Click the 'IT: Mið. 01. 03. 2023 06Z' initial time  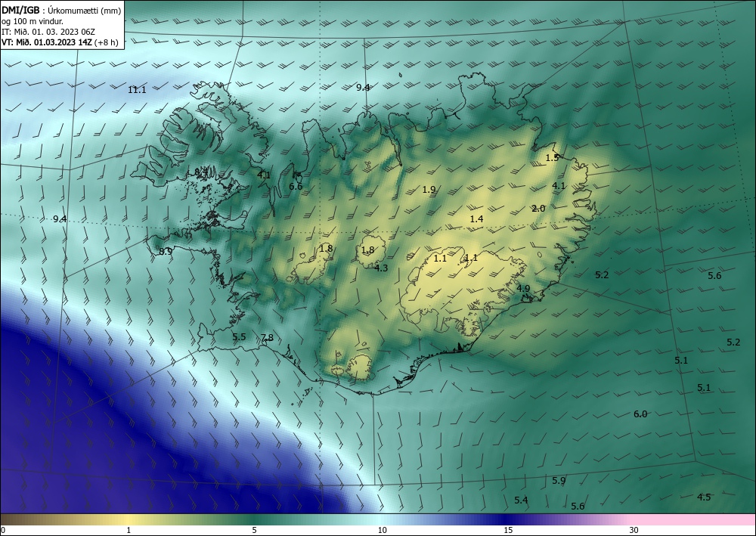pyautogui.click(x=48, y=31)
